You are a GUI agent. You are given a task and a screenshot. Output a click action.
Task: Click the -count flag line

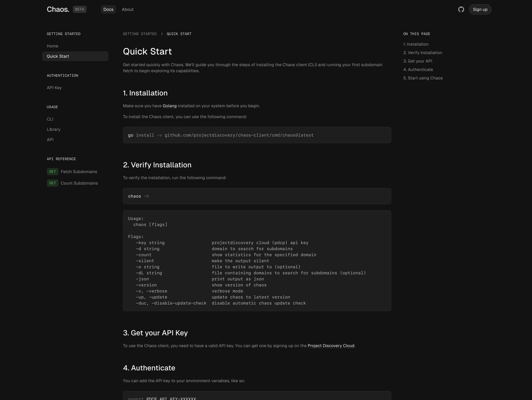pyautogui.click(x=226, y=255)
